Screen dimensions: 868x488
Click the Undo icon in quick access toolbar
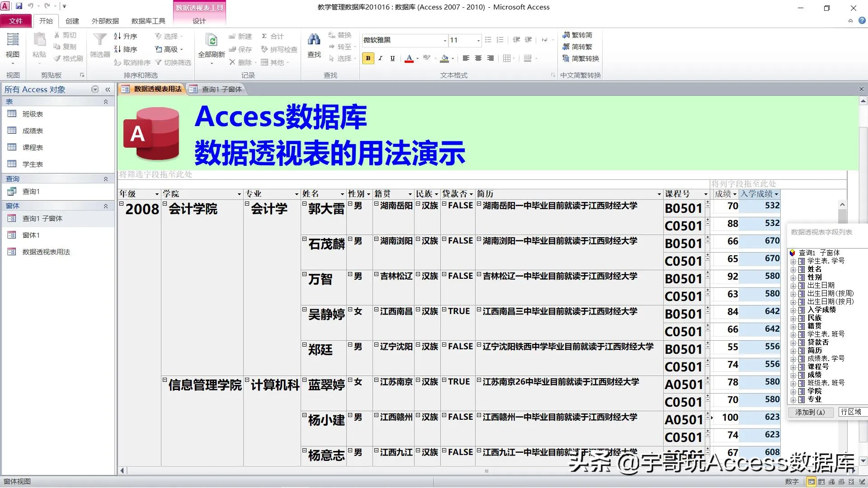click(x=30, y=6)
